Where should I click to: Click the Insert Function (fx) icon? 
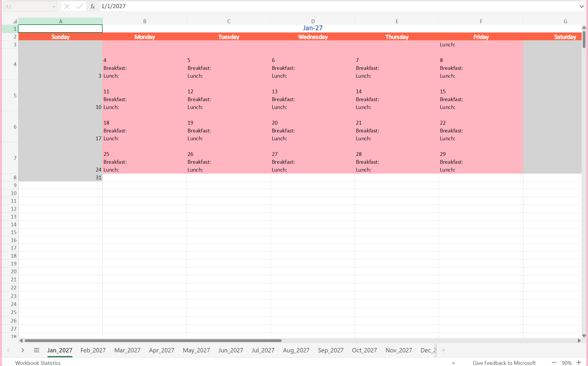coord(92,6)
